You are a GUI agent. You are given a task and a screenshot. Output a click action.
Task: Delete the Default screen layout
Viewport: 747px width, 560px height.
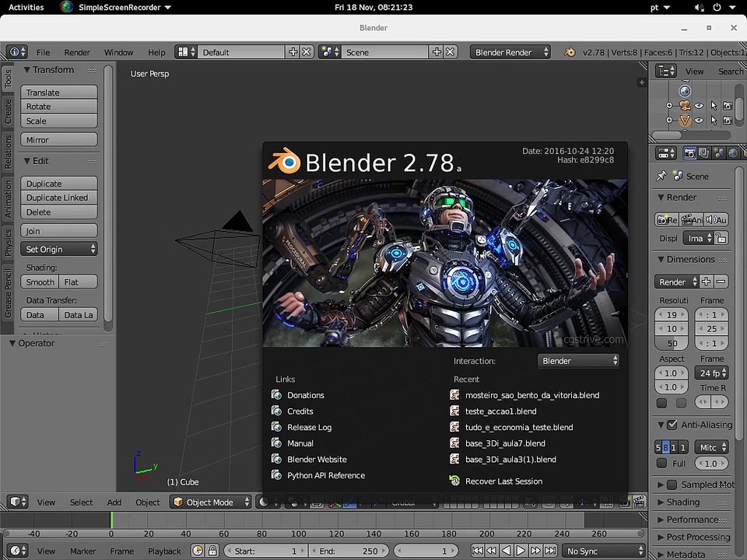(307, 52)
